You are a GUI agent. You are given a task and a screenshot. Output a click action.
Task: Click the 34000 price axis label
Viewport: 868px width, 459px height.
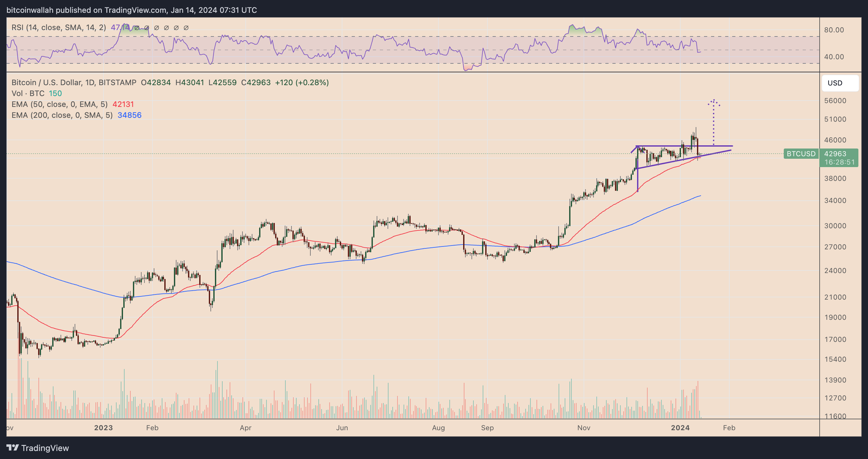click(x=835, y=201)
